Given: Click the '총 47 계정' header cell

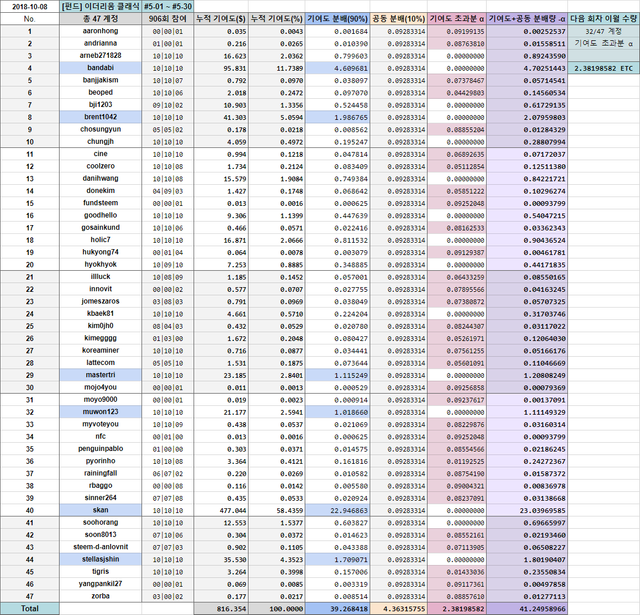Looking at the screenshot, I should (x=101, y=19).
